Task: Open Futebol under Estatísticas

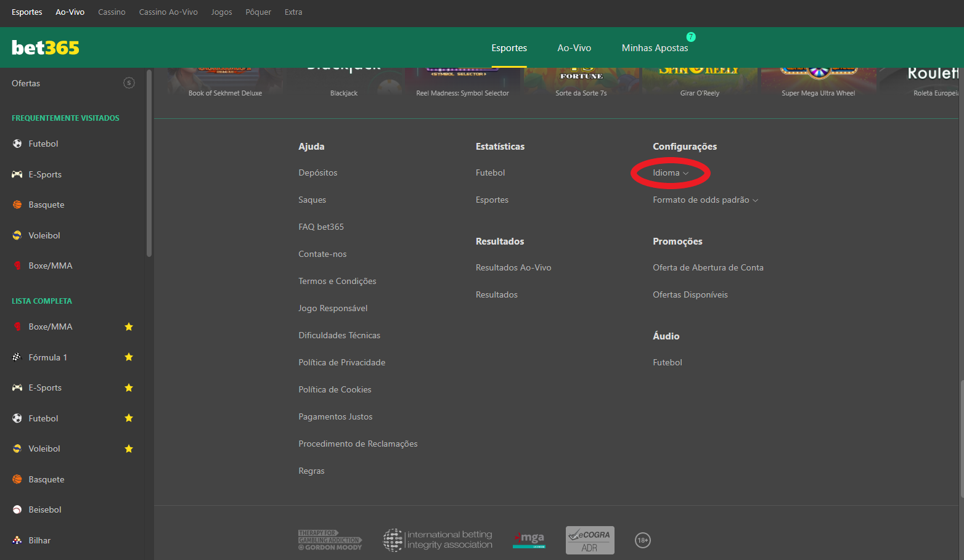Action: point(490,172)
